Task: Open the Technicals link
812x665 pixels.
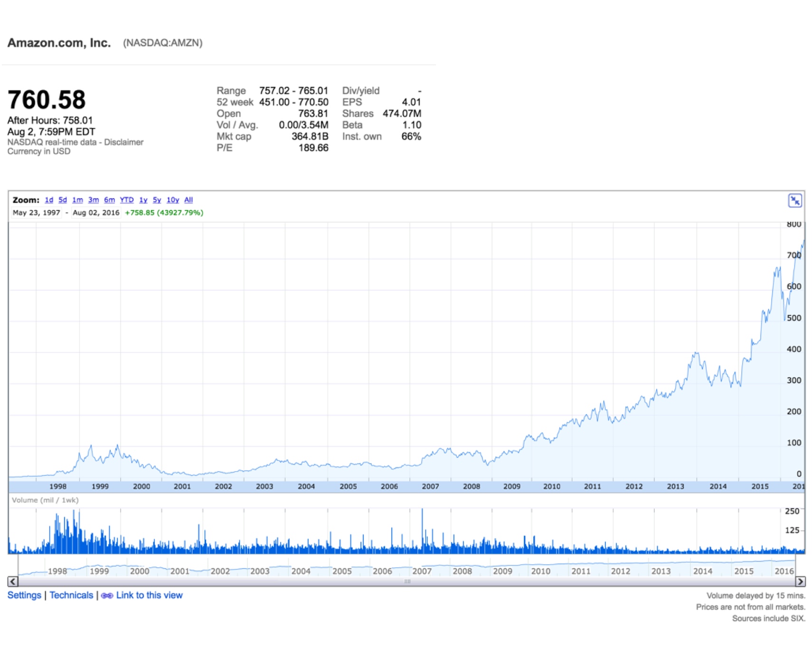Action: 71,595
